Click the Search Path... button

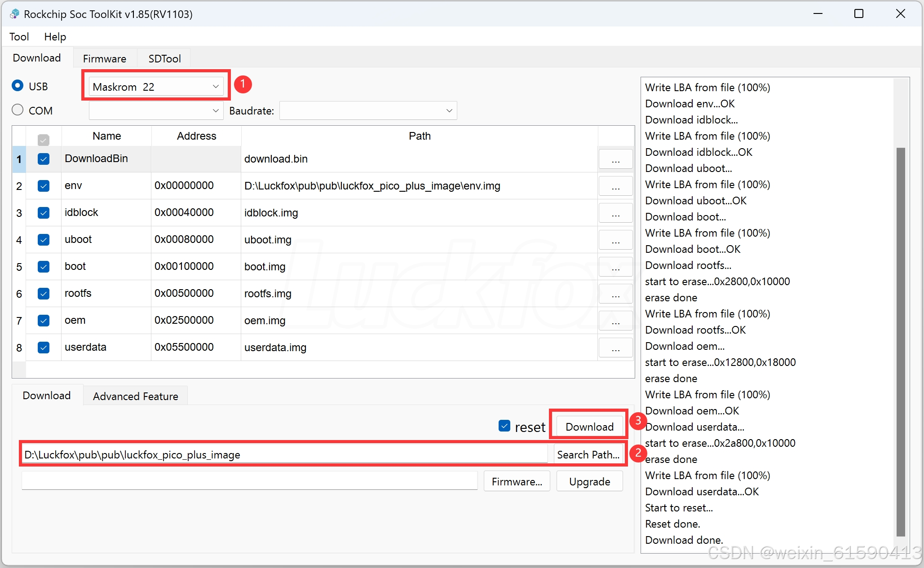(588, 455)
